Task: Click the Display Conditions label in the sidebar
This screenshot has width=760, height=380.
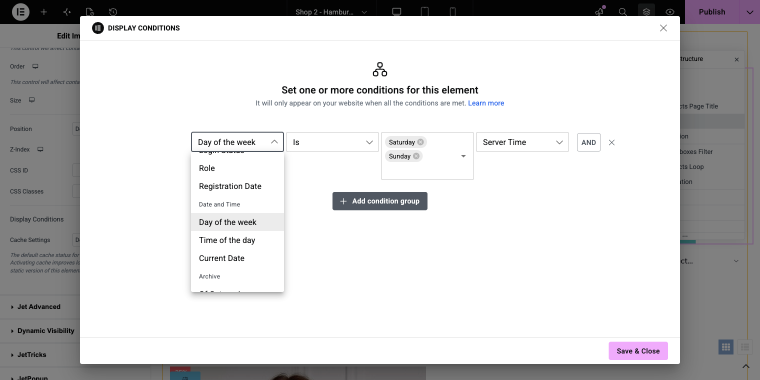Action: [37, 219]
